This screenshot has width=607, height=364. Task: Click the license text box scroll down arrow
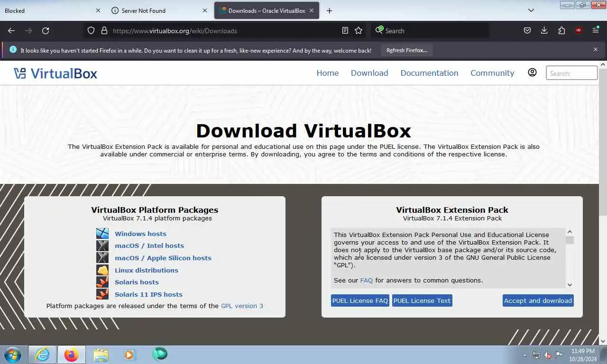tap(570, 284)
